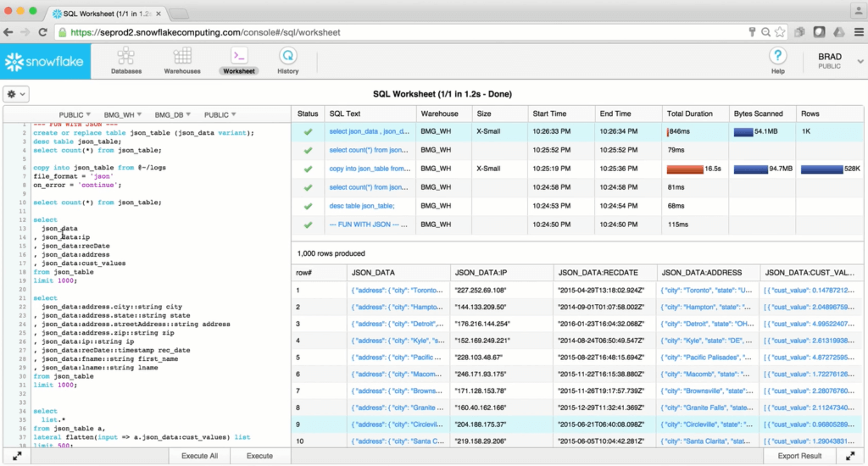Open the Warehouses page

(182, 61)
